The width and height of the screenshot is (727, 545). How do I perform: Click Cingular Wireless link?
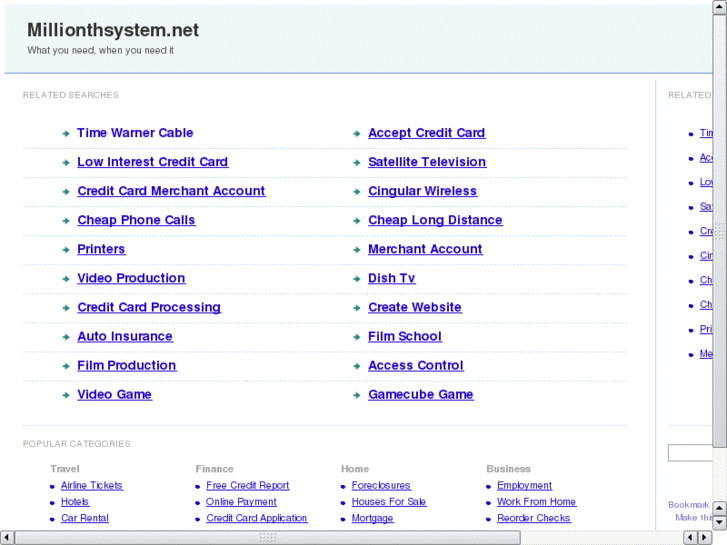click(x=422, y=191)
